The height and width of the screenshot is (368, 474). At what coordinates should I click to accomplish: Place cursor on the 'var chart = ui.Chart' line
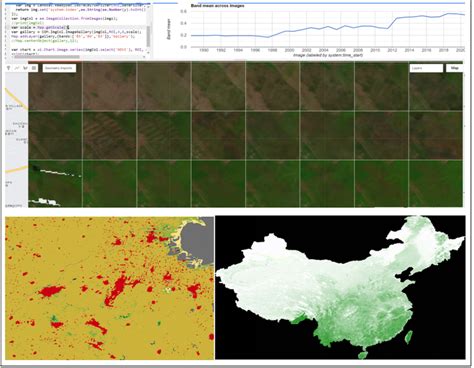tap(77, 49)
